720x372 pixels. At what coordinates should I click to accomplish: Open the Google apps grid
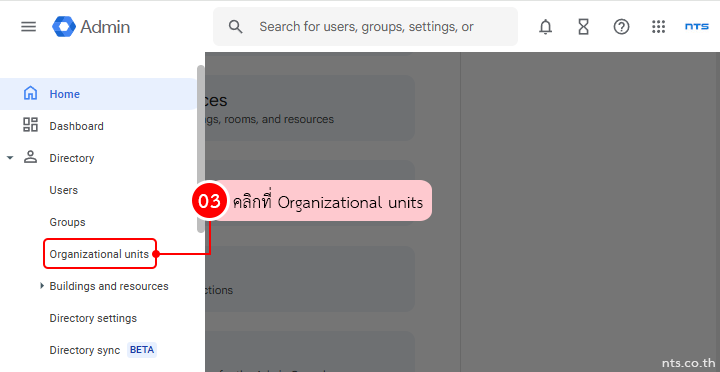click(x=658, y=27)
